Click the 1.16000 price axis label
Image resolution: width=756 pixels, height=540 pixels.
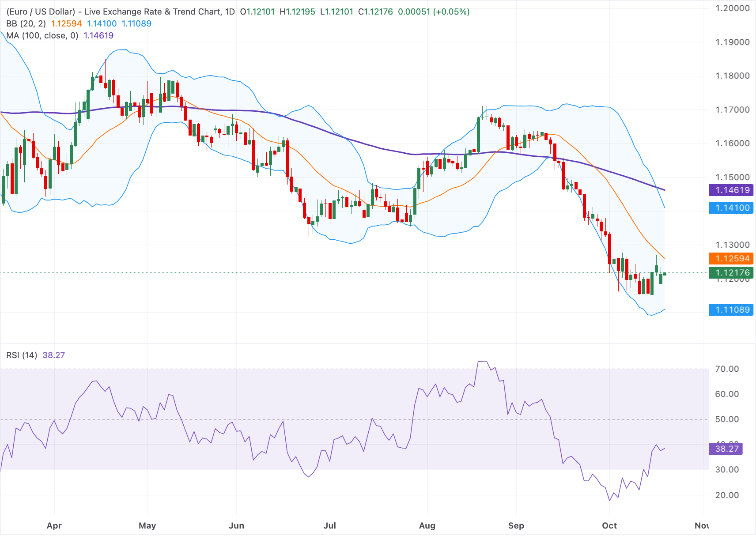pyautogui.click(x=733, y=143)
